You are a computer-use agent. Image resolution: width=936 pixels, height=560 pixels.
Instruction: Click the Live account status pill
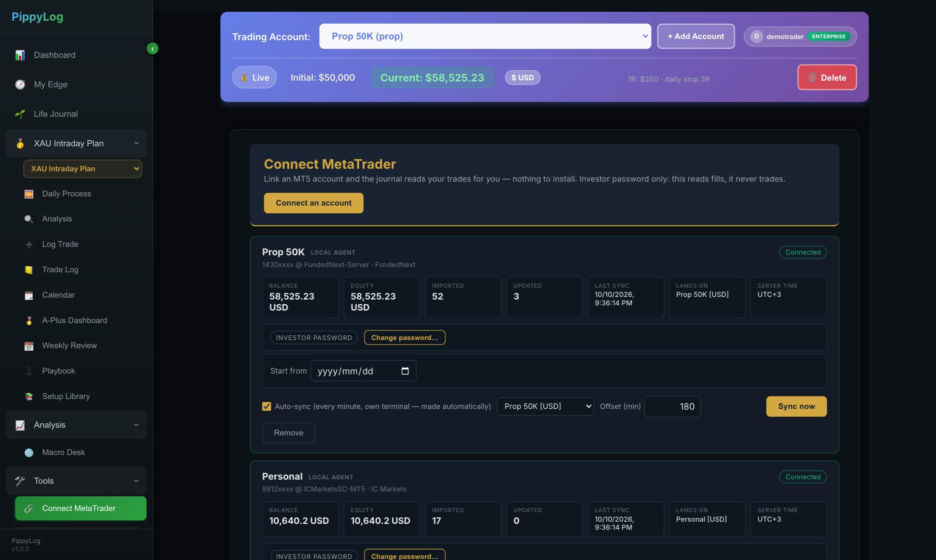pyautogui.click(x=254, y=77)
